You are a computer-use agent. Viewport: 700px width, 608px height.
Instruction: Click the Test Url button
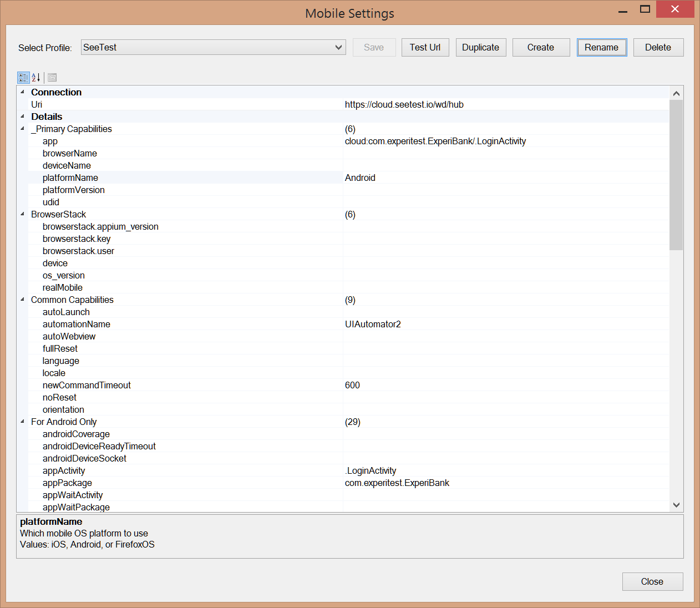click(x=425, y=48)
